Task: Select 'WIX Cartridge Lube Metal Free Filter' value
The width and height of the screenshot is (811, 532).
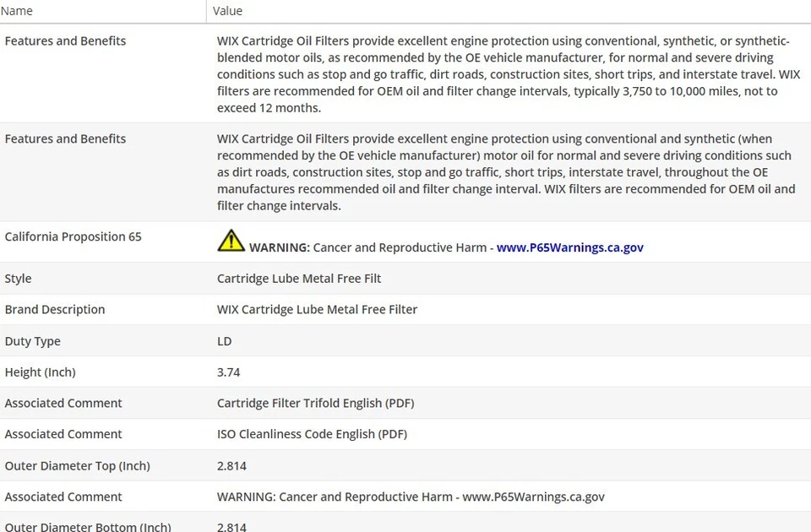Action: point(317,310)
